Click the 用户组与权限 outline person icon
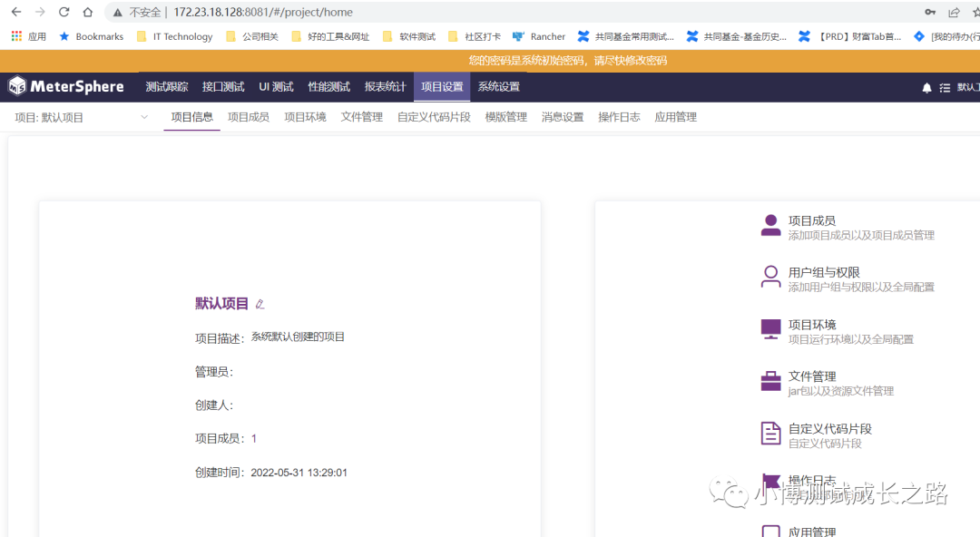980x537 pixels. (770, 277)
